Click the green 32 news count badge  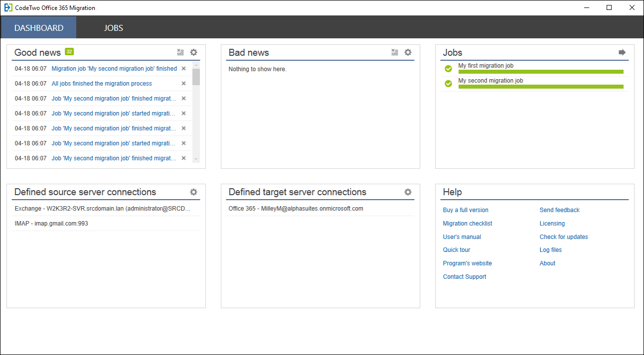point(69,52)
